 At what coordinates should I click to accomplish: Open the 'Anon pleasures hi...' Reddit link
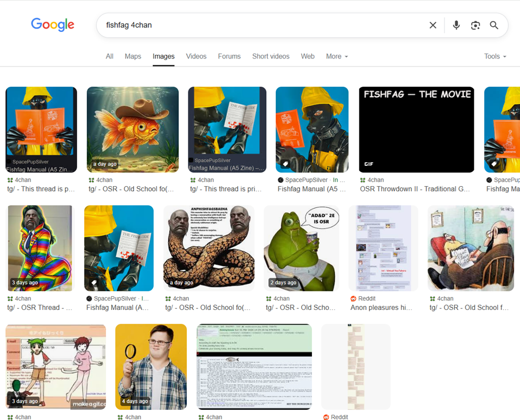point(382,307)
